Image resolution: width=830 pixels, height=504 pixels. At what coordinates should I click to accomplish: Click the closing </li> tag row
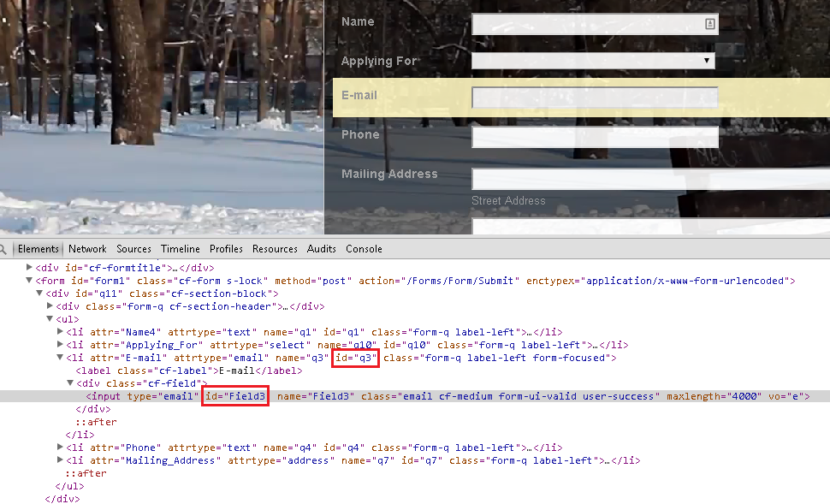tap(80, 435)
